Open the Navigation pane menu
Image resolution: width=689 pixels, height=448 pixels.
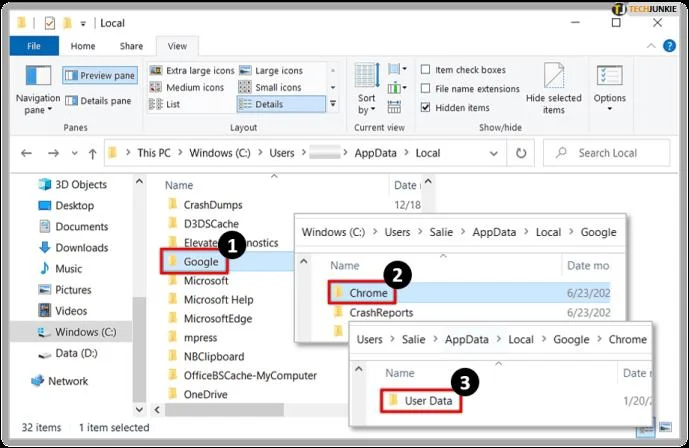(38, 90)
